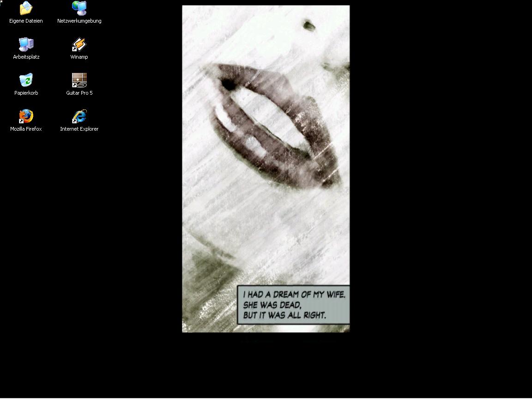The image size is (532, 399).
Task: Select the Arbeitsplatz computer icon
Action: tap(26, 44)
